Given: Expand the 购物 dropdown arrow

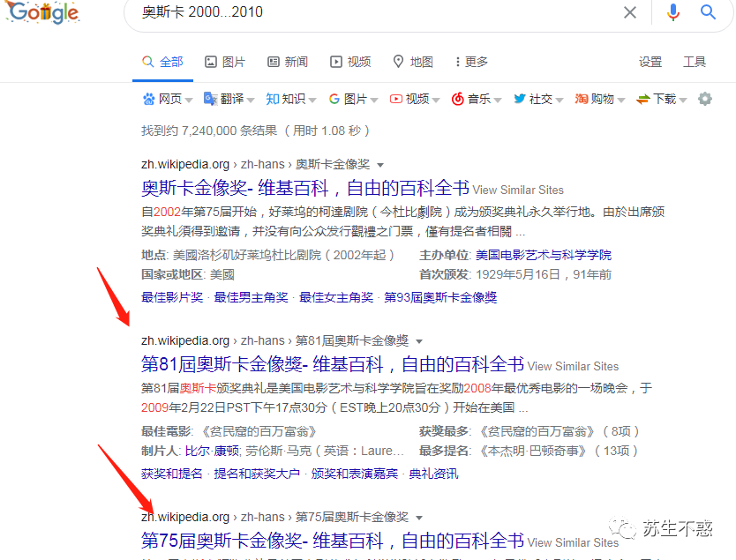Looking at the screenshot, I should tap(621, 100).
